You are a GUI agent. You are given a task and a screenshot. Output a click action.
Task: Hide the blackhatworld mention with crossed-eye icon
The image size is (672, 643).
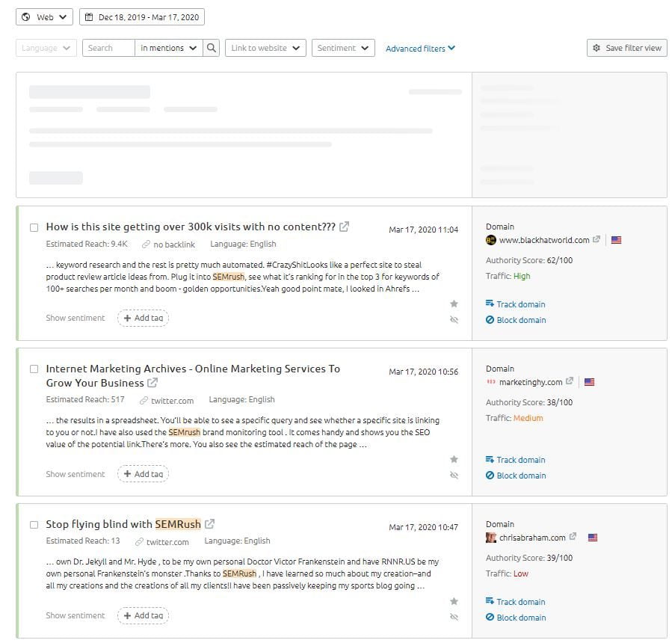click(x=454, y=320)
